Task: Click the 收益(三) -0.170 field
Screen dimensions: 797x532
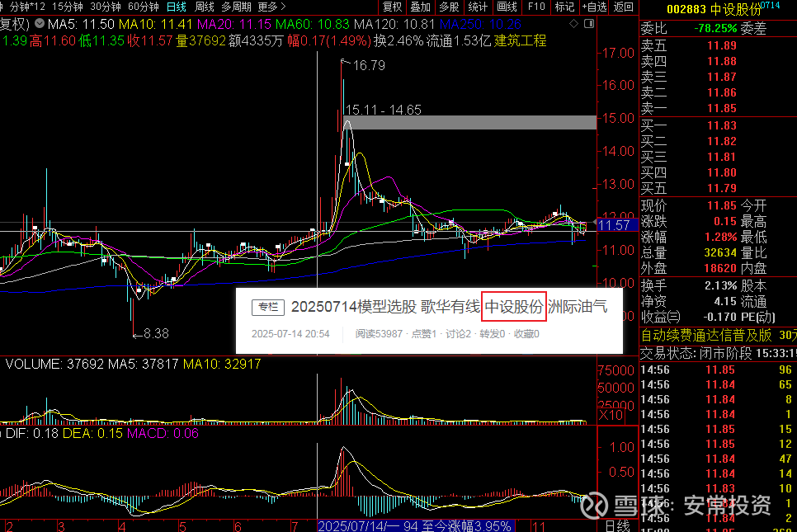Action: (x=689, y=317)
